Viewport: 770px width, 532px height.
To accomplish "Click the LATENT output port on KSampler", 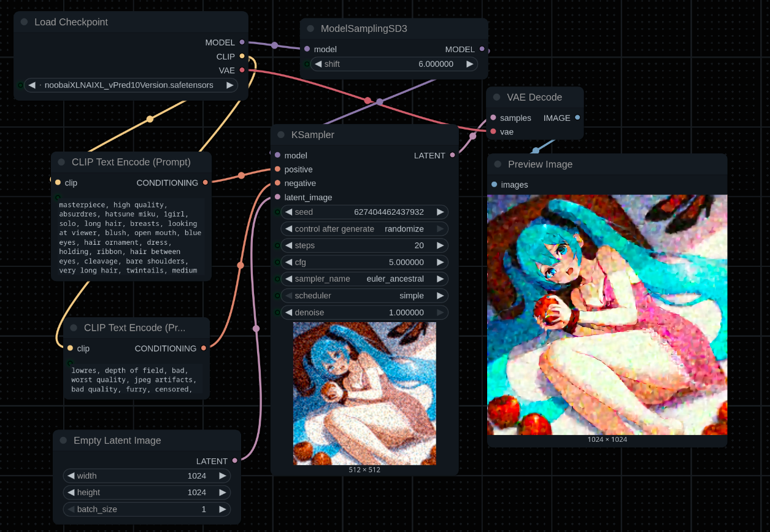I will 452,155.
